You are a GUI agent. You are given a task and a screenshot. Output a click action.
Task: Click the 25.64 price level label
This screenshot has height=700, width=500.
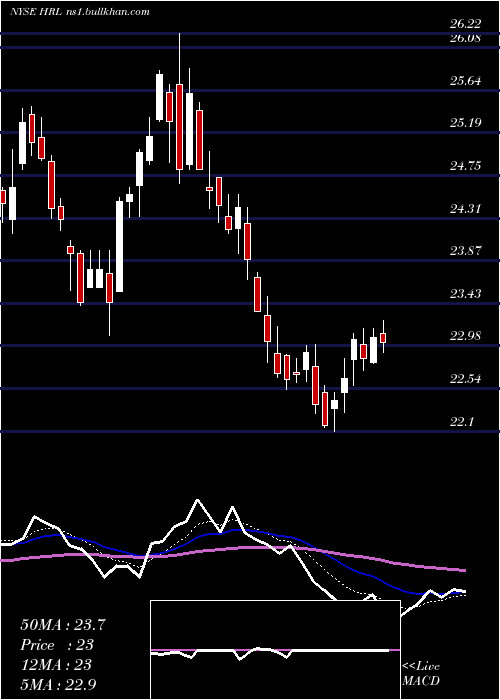[x=466, y=81]
